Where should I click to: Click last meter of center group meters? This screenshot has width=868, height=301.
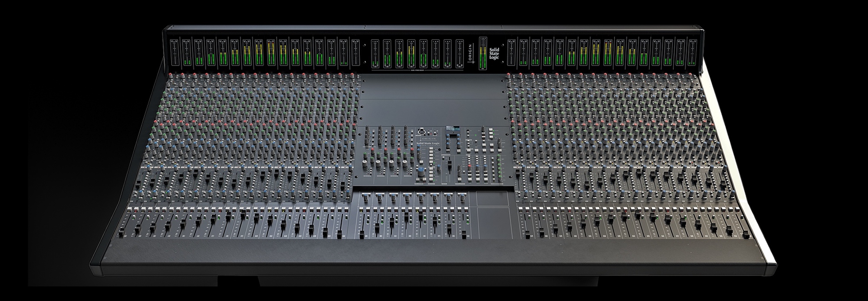(x=459, y=54)
